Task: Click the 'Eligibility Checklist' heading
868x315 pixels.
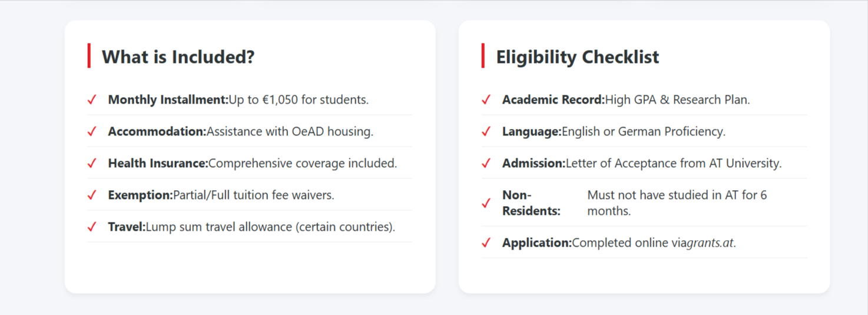Action: pos(577,57)
